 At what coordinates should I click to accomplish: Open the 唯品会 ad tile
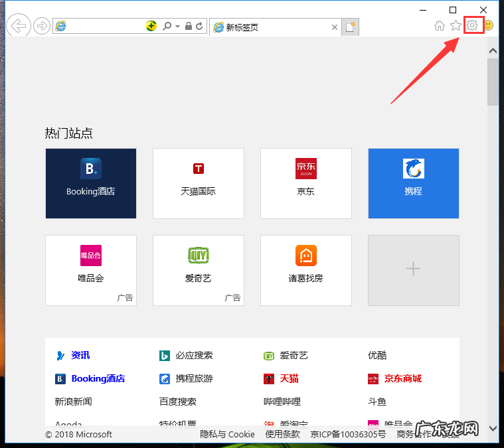point(91,270)
